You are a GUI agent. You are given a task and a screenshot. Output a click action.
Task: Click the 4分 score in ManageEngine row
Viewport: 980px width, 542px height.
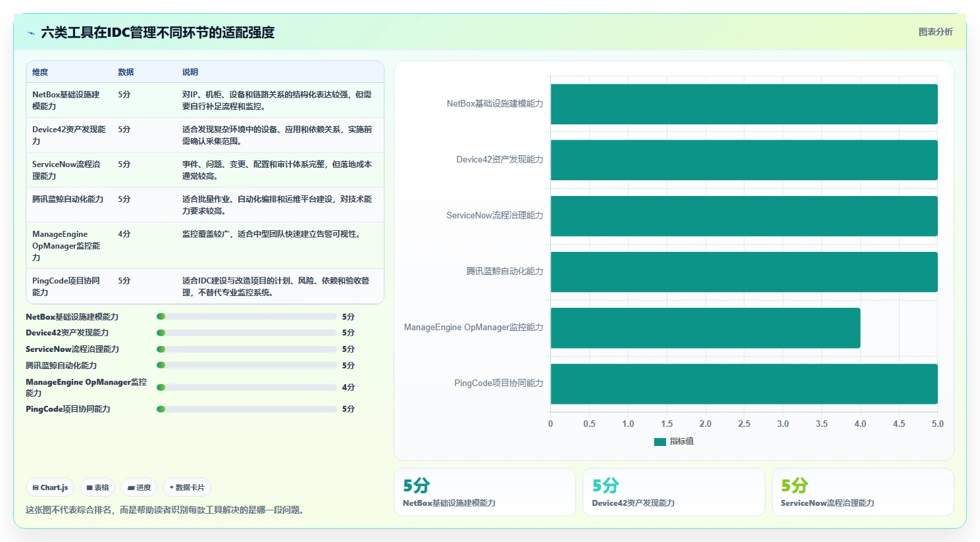[124, 234]
